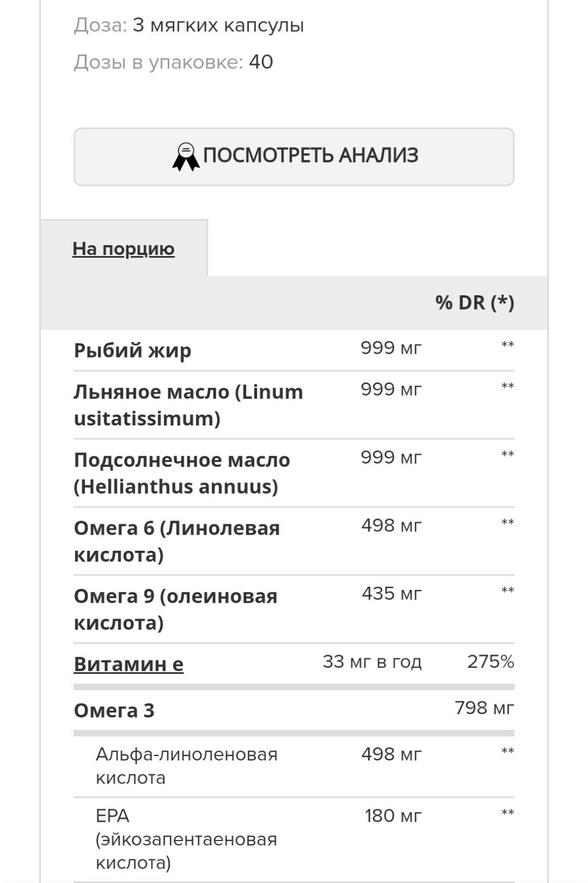
Task: Click the 180 мг EPA amount
Action: [x=393, y=815]
